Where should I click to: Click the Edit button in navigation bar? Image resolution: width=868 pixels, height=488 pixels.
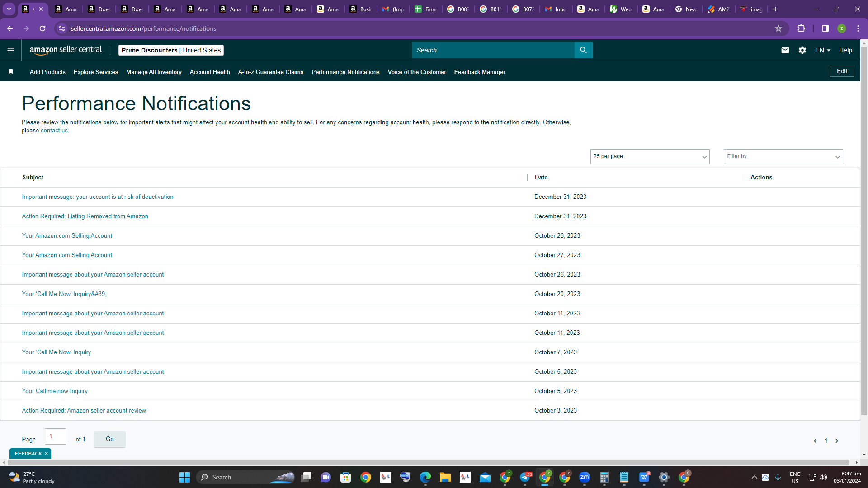tap(842, 71)
